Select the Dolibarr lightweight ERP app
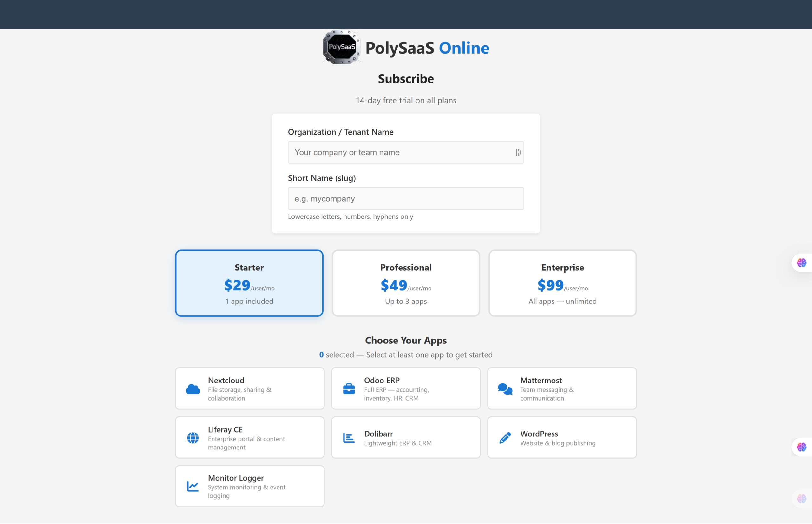 pyautogui.click(x=406, y=438)
